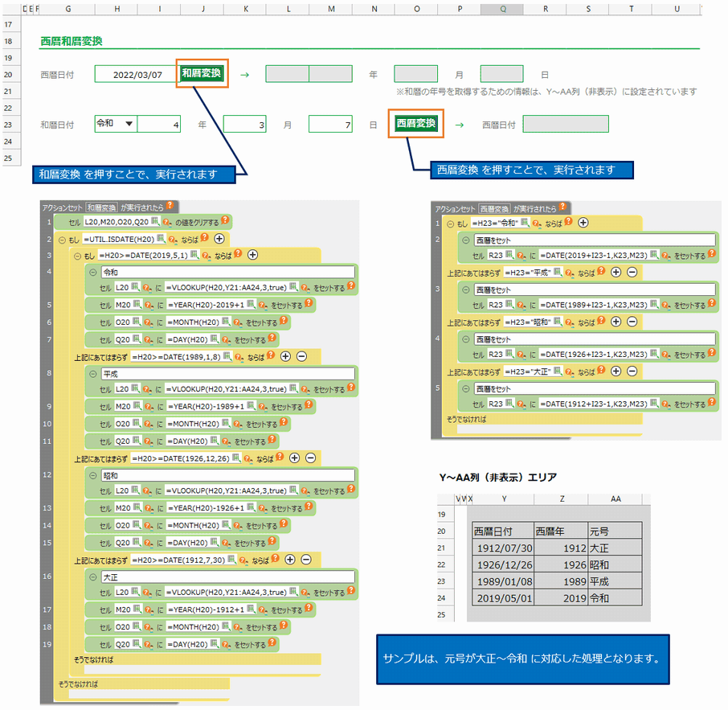Open the 令和 era dropdown
Image resolution: width=728 pixels, height=710 pixels.
[x=128, y=124]
